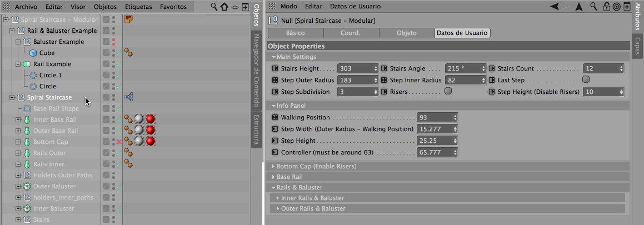The height and width of the screenshot is (225, 644).
Task: Switch to the Básico tab
Action: pos(295,33)
